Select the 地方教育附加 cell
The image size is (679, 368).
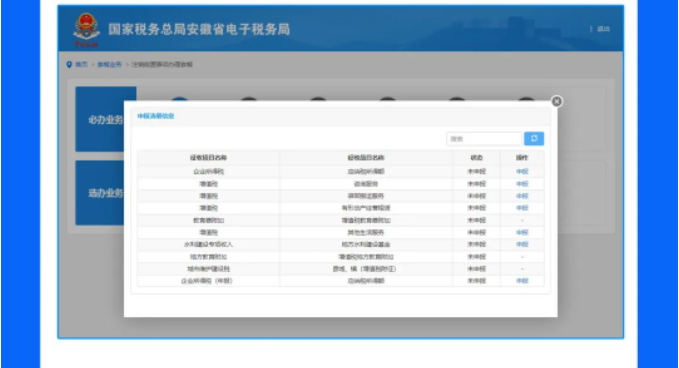click(x=208, y=257)
